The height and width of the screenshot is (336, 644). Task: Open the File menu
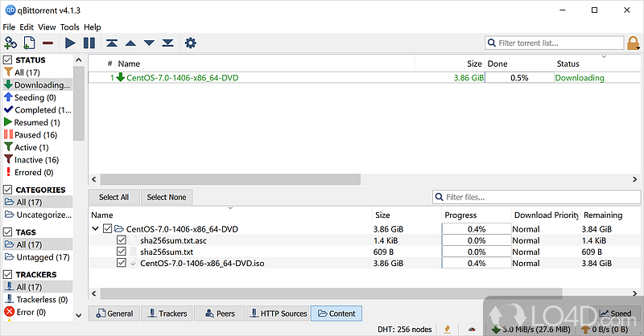click(9, 27)
